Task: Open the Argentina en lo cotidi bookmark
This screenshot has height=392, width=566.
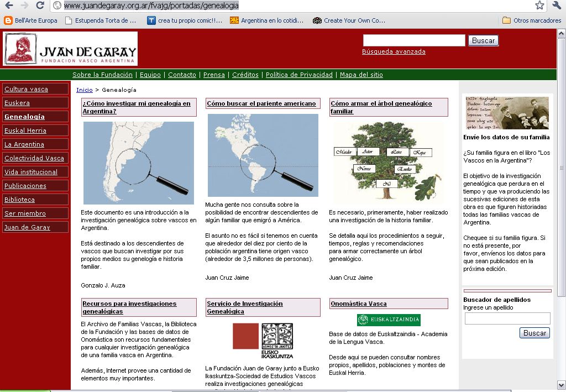Action: point(267,20)
